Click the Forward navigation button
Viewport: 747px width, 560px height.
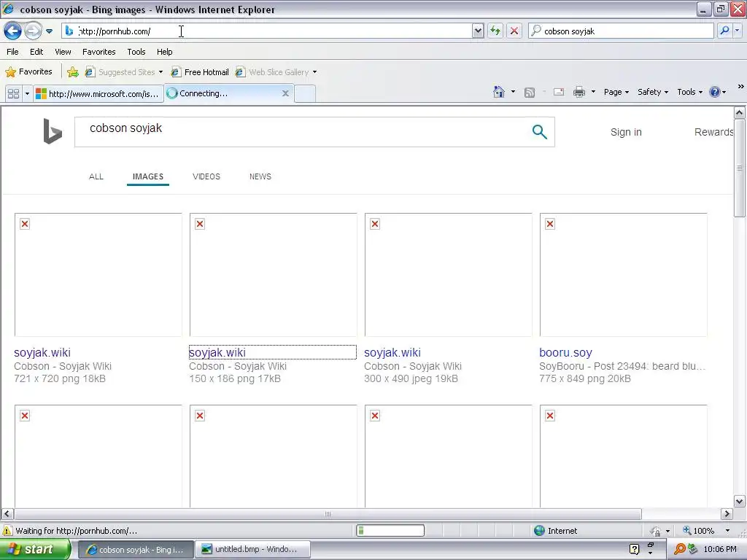pyautogui.click(x=33, y=31)
